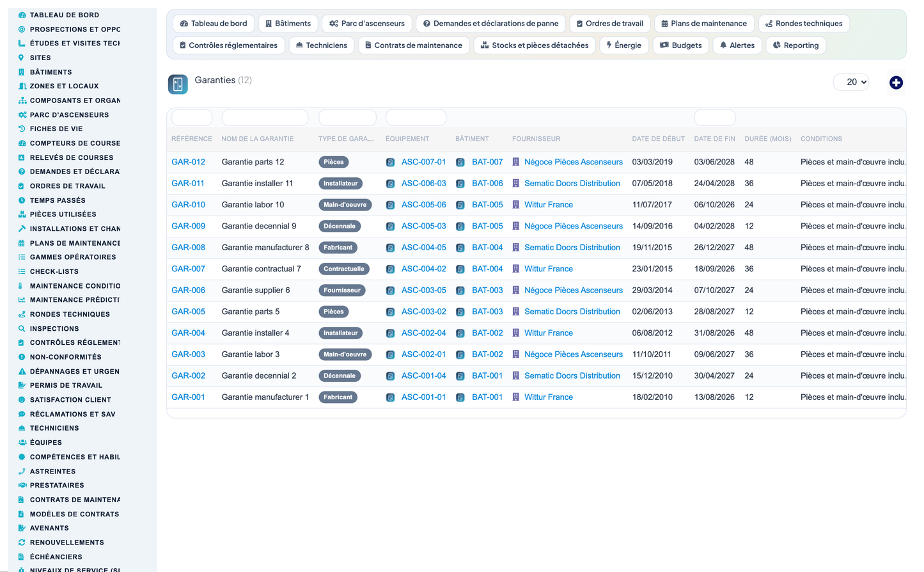Open guarantee GAR-007 reference link

click(x=189, y=269)
